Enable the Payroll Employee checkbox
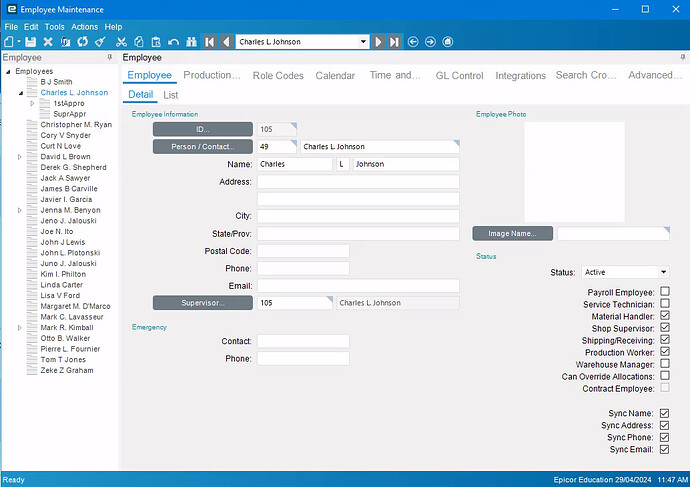Viewport: 690px width, 487px height. coord(664,292)
